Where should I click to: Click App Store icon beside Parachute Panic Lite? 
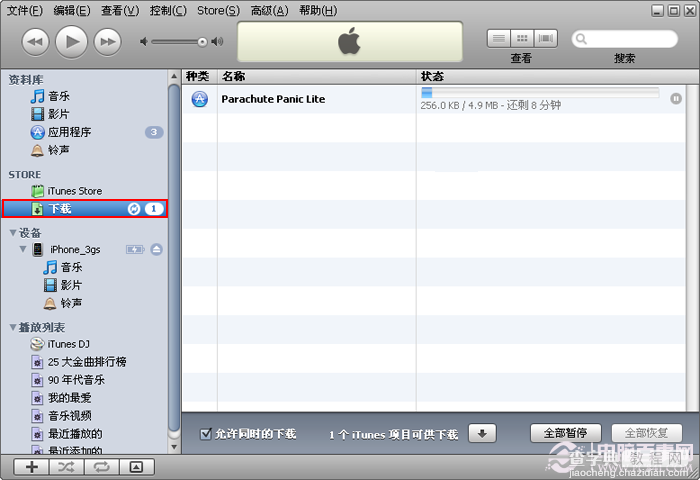(x=200, y=99)
